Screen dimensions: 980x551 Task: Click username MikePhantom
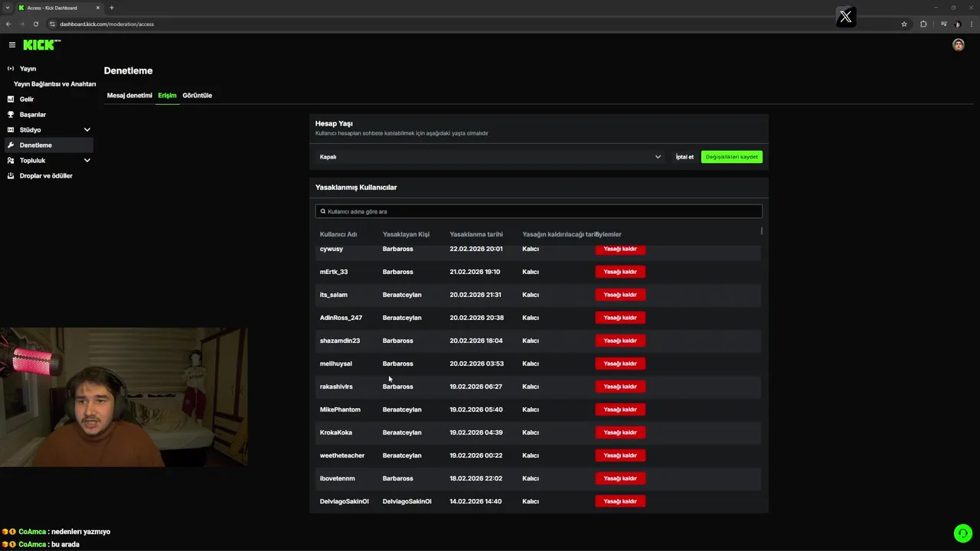tap(340, 409)
